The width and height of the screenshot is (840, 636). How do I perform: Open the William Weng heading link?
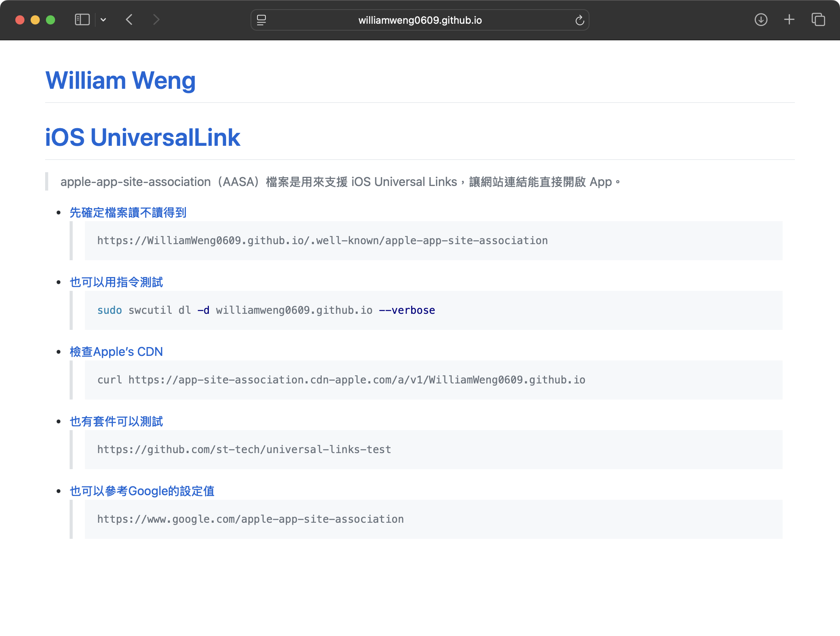point(120,80)
